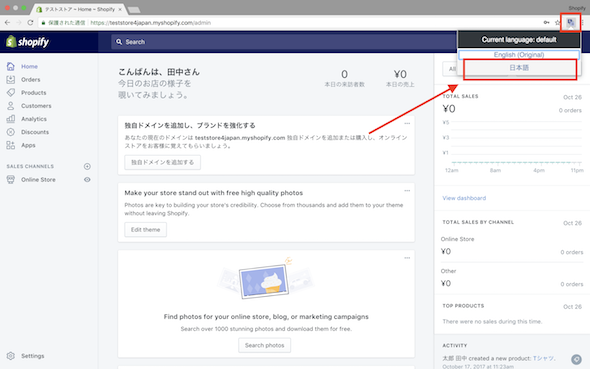
Task: Select 日本語 language option
Action: tap(519, 68)
